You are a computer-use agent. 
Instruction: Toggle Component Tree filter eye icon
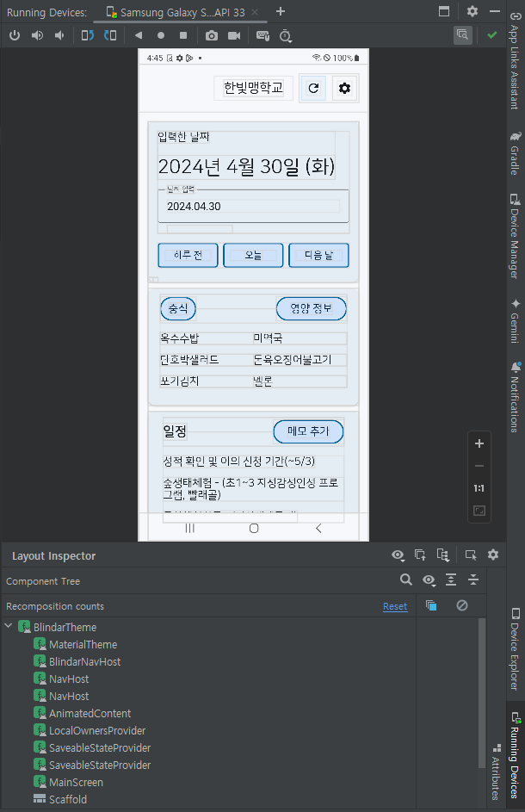429,580
